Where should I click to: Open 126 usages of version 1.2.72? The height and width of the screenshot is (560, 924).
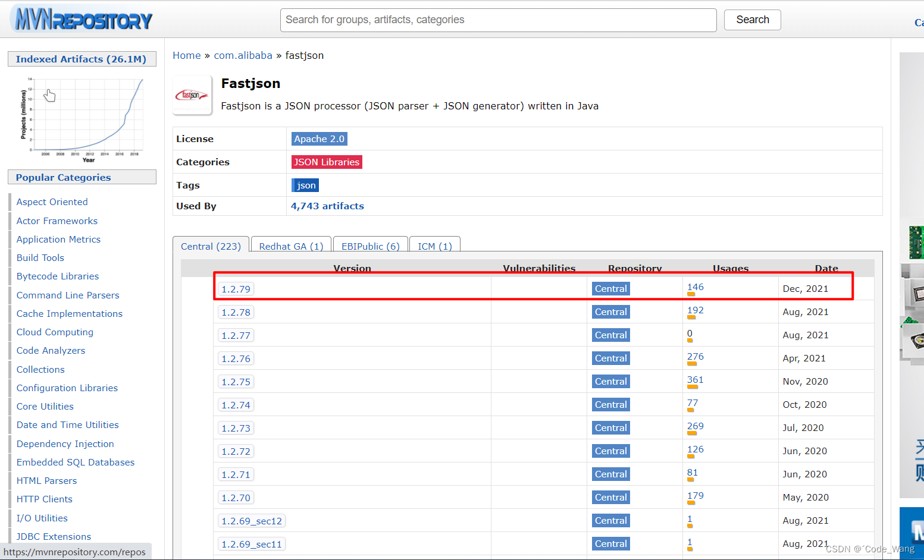695,449
